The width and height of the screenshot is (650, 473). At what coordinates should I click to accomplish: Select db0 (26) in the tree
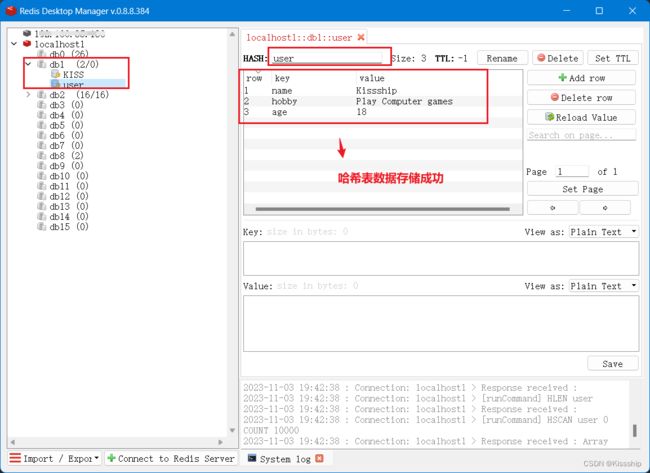tap(69, 54)
